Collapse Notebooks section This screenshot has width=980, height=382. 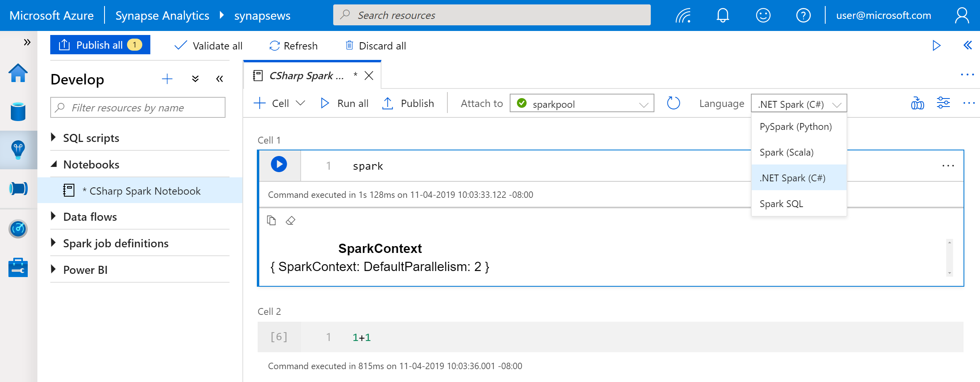click(53, 164)
